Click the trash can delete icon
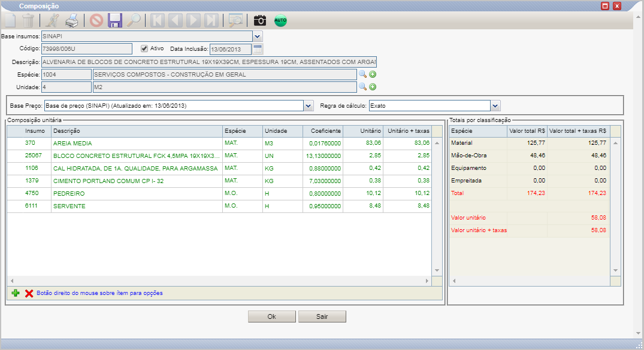The image size is (644, 350). tap(28, 20)
